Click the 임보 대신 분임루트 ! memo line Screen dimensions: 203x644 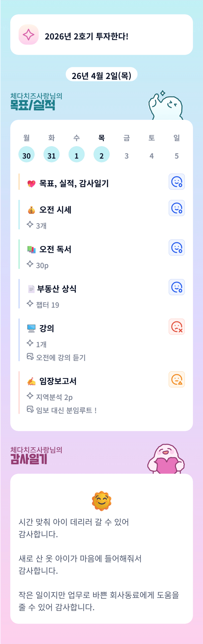pos(66,410)
